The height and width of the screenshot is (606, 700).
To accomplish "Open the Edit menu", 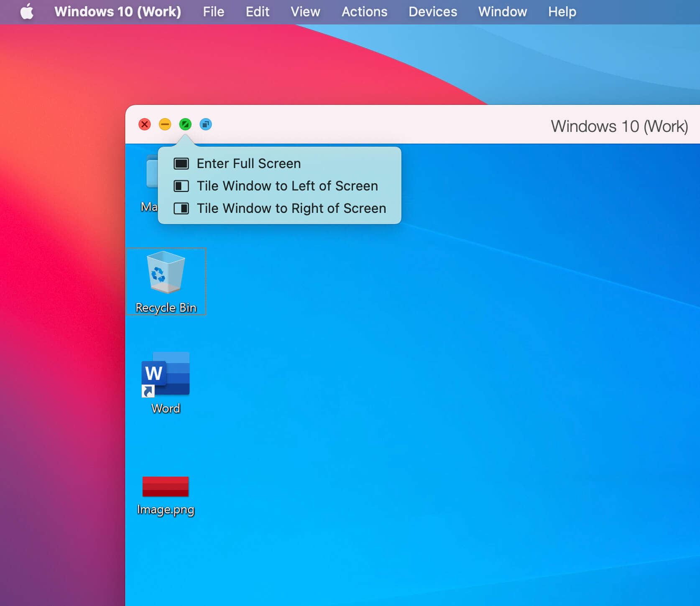I will [x=257, y=12].
